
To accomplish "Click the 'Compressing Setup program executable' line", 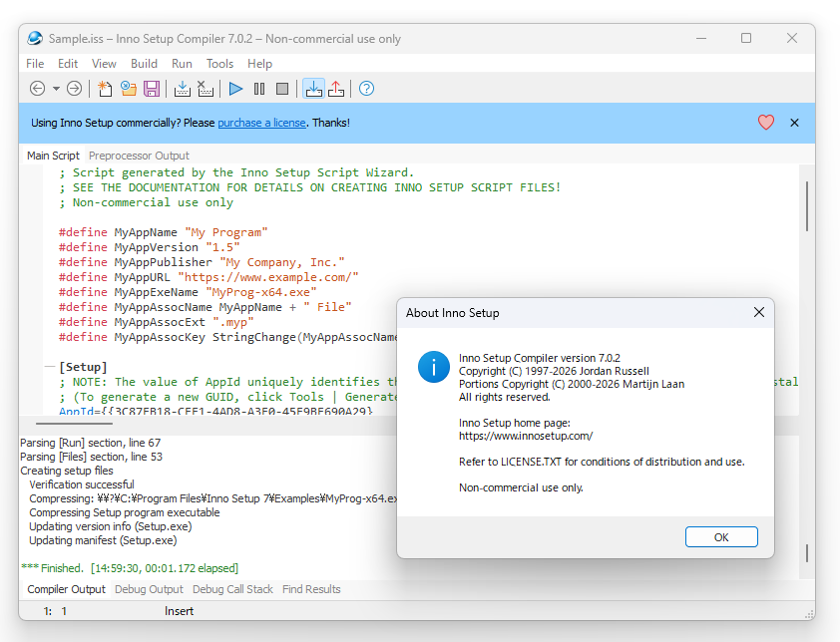I will tap(125, 512).
